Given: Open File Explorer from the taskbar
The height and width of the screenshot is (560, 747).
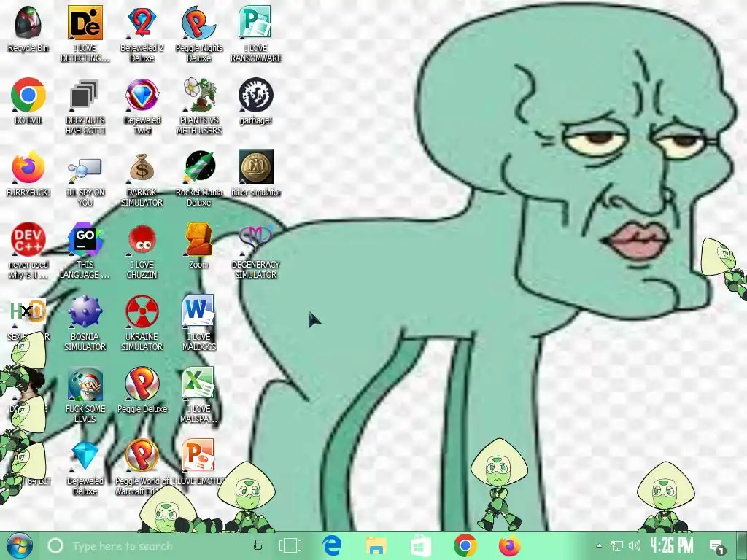Looking at the screenshot, I should 376,545.
